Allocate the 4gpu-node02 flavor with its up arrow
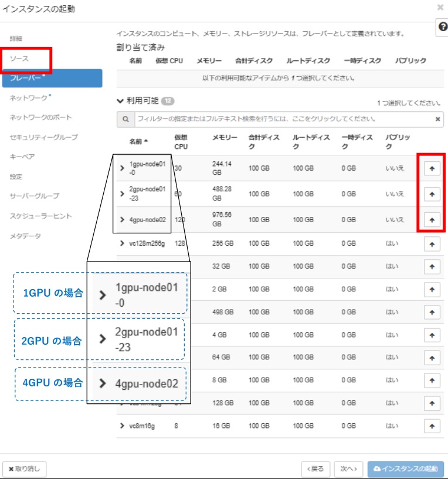 (432, 220)
